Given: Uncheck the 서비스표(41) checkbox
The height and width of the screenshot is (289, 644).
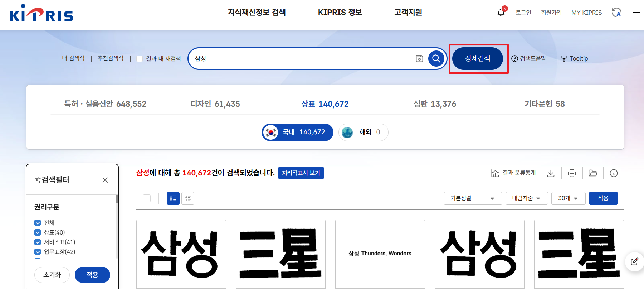Looking at the screenshot, I should coord(38,242).
